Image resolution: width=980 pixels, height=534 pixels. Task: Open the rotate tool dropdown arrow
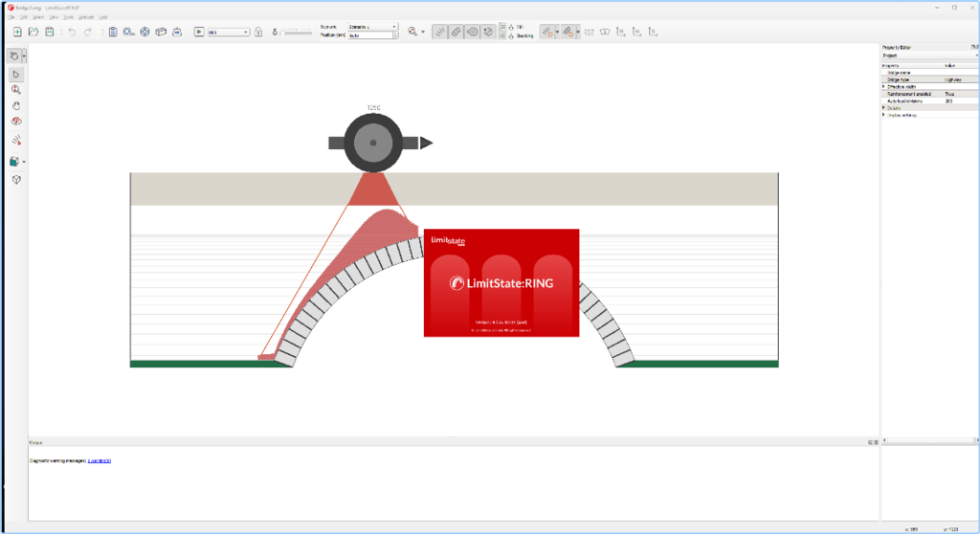(x=24, y=56)
